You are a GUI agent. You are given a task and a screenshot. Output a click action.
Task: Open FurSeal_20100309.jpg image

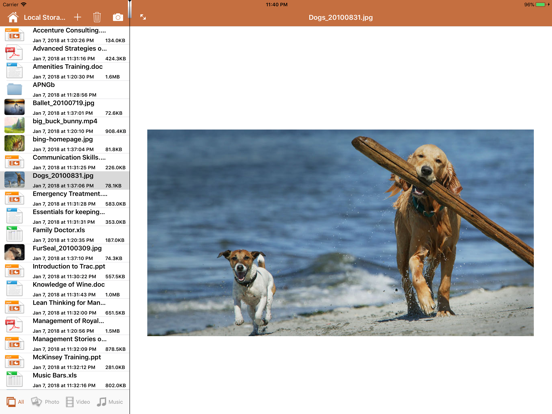(x=65, y=253)
